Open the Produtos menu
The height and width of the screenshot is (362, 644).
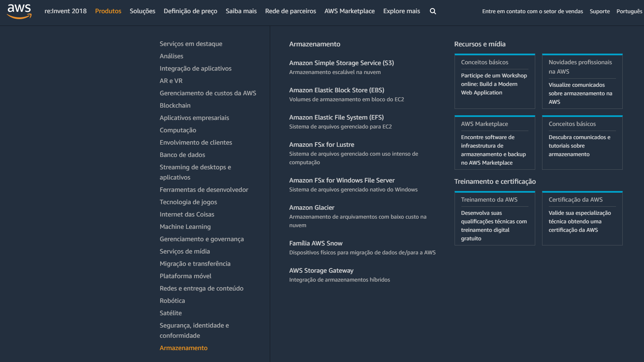click(x=108, y=11)
